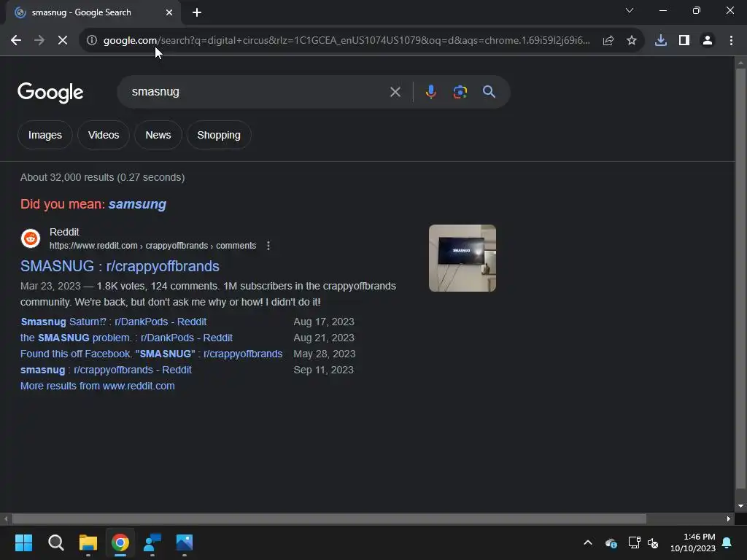Click the network display tray icon
The image size is (747, 560).
coord(634,542)
